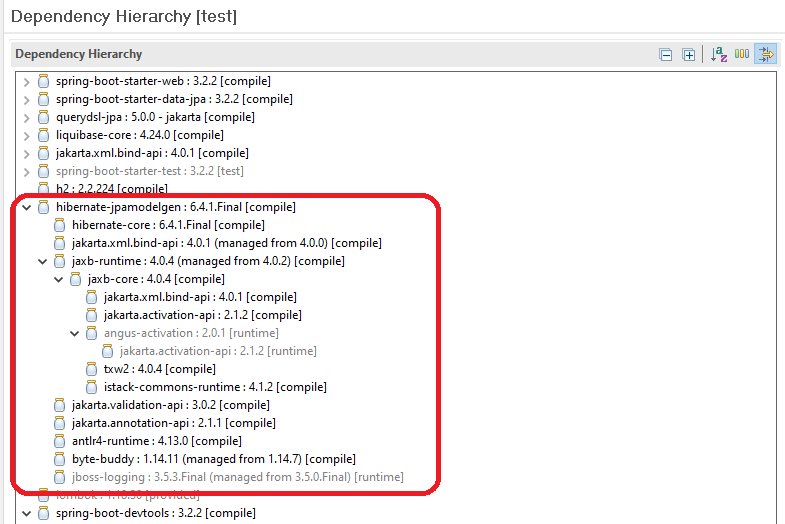Select "hibernate-jpamodelgen : 6.4.1.Final [compile]" text
Image resolution: width=785 pixels, height=524 pixels.
[x=176, y=207]
